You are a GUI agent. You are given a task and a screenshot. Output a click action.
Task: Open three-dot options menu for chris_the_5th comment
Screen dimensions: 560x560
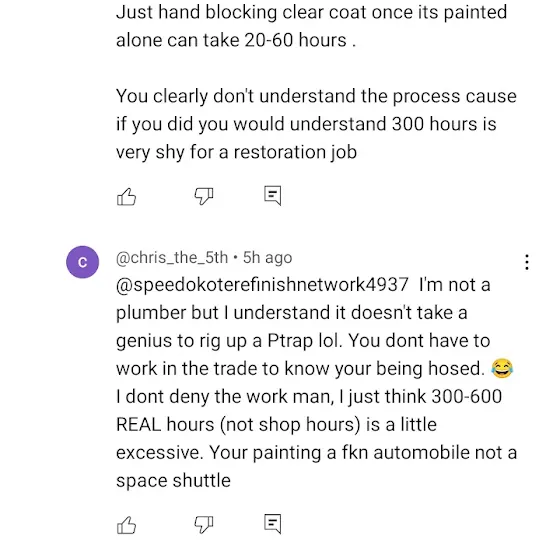[527, 262]
